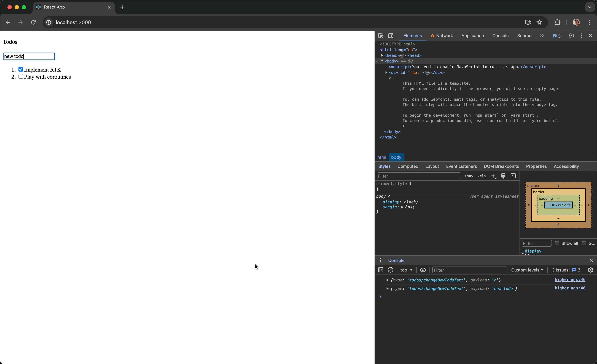Toggle rendering emulations paintbrush icon in Styles

click(503, 176)
